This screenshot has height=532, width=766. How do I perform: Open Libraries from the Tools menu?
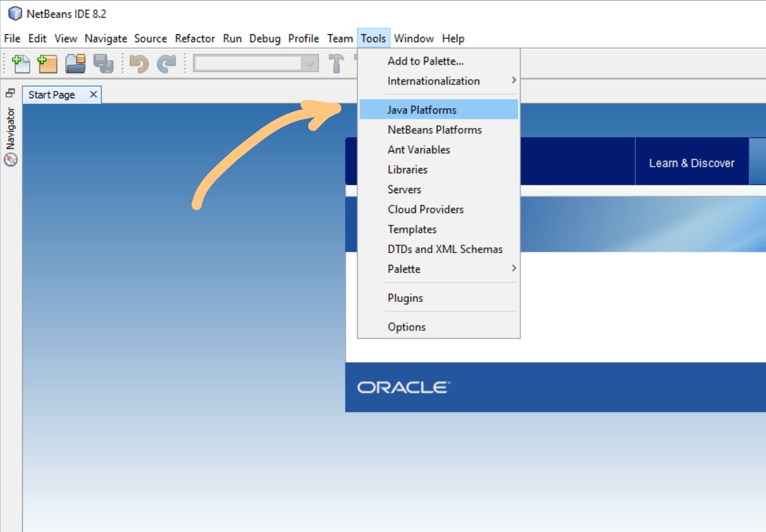tap(438, 170)
